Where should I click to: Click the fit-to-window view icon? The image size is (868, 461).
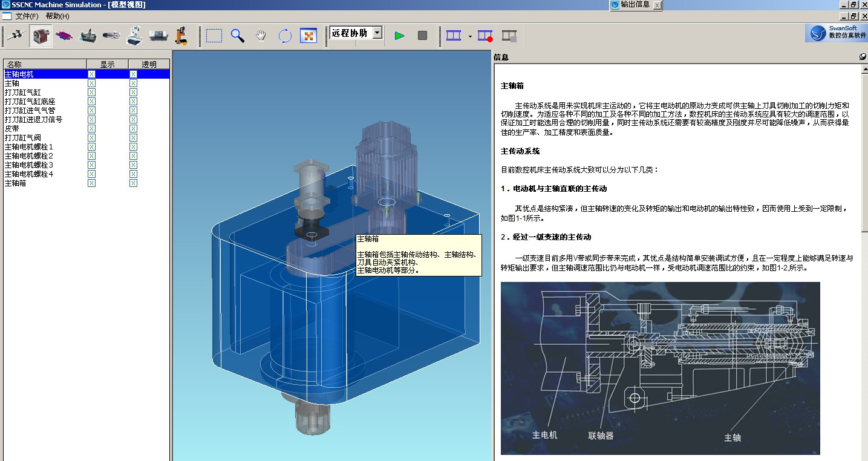click(x=308, y=36)
